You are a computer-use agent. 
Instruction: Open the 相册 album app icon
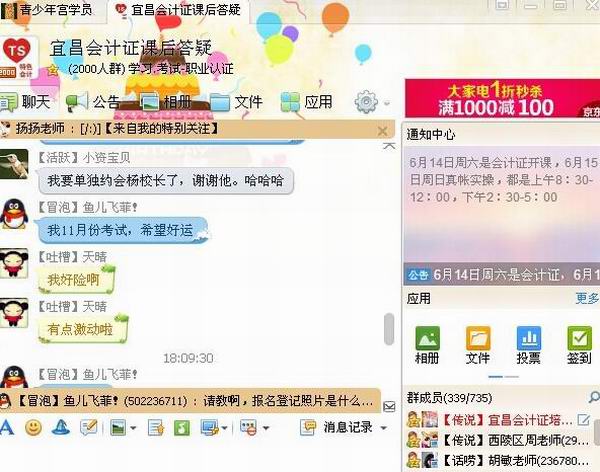tap(427, 345)
